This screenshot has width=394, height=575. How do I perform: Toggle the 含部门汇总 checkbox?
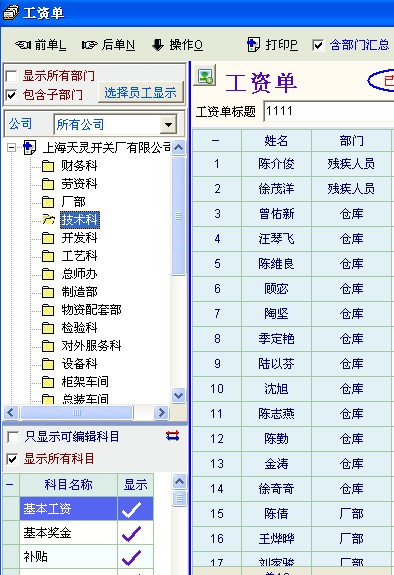[x=318, y=45]
